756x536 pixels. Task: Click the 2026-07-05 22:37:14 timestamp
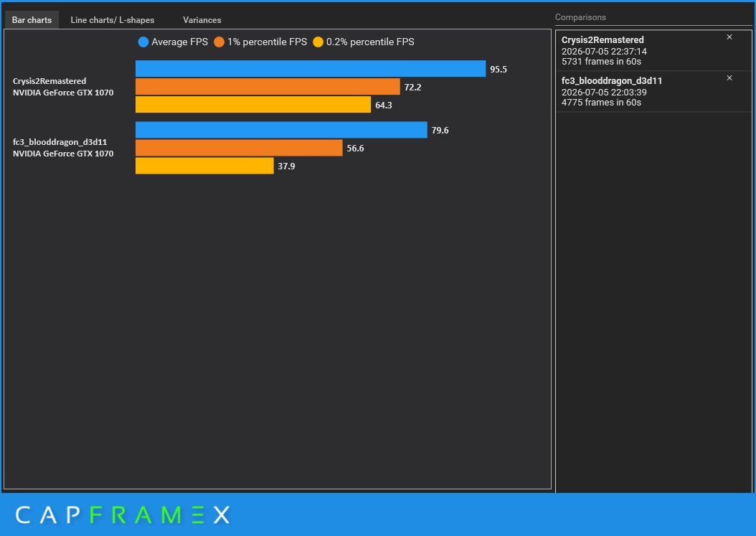click(x=604, y=52)
